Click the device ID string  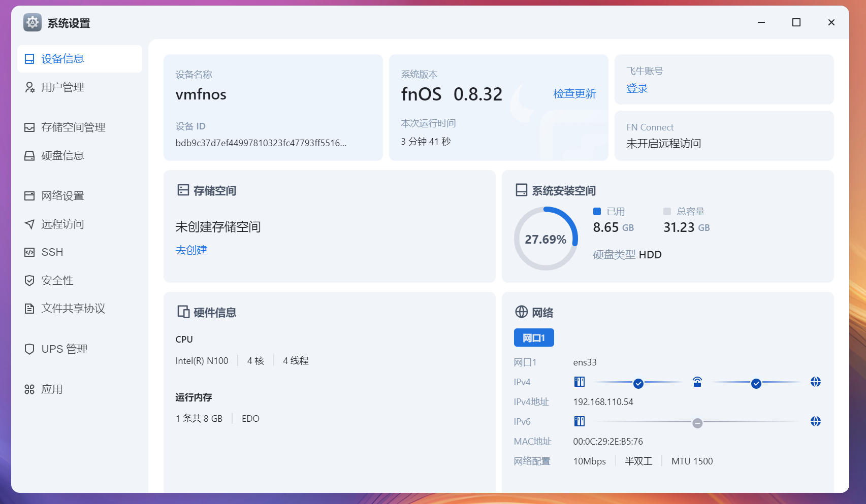point(261,143)
